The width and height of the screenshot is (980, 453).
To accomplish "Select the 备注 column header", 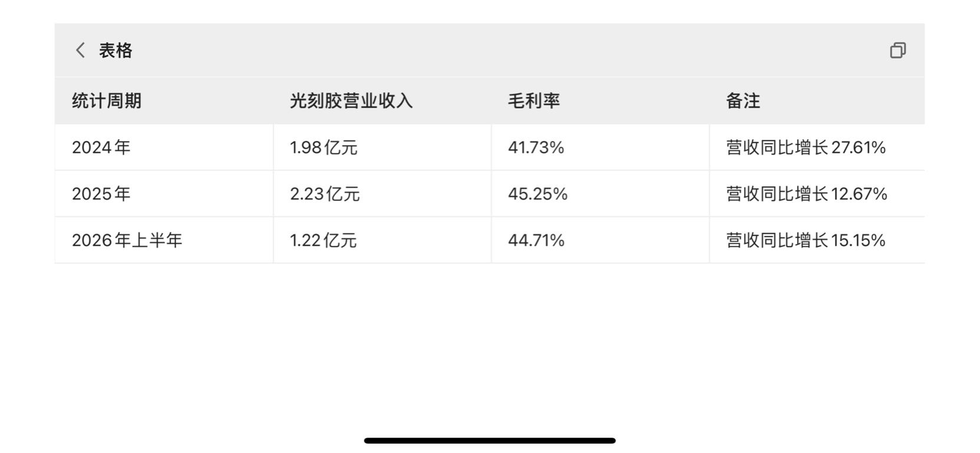I will pyautogui.click(x=743, y=101).
